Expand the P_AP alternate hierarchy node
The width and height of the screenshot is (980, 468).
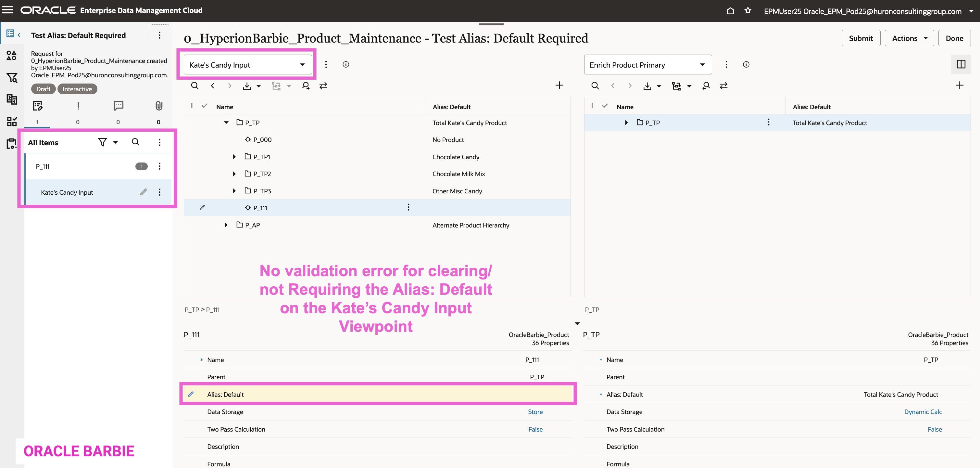tap(226, 225)
